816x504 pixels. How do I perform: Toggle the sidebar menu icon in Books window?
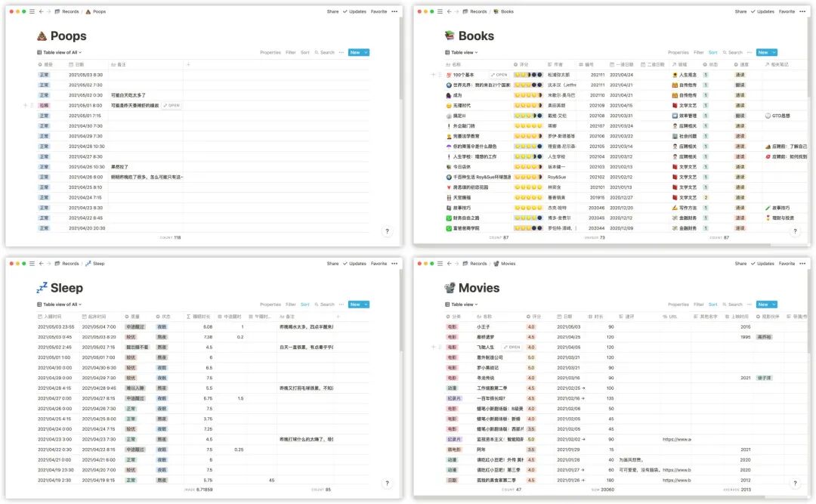coord(440,11)
